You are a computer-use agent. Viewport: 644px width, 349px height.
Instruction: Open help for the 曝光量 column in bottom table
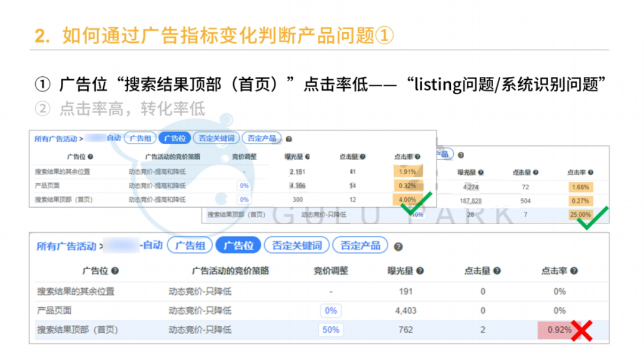[420, 270]
